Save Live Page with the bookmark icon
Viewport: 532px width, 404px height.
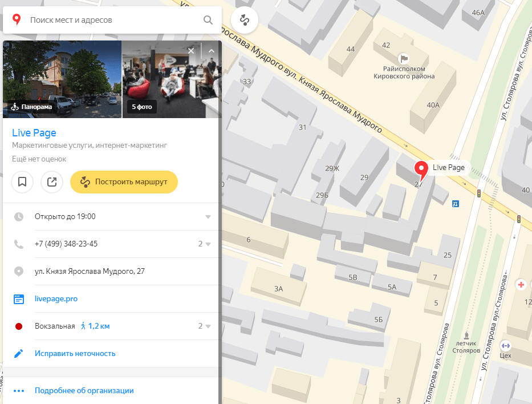click(22, 182)
